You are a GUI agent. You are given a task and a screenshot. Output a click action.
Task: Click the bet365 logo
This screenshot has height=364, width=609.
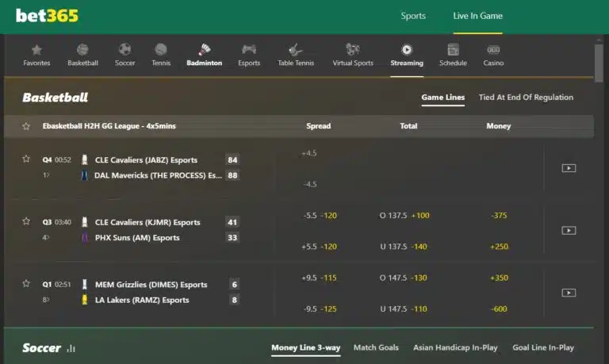click(47, 16)
